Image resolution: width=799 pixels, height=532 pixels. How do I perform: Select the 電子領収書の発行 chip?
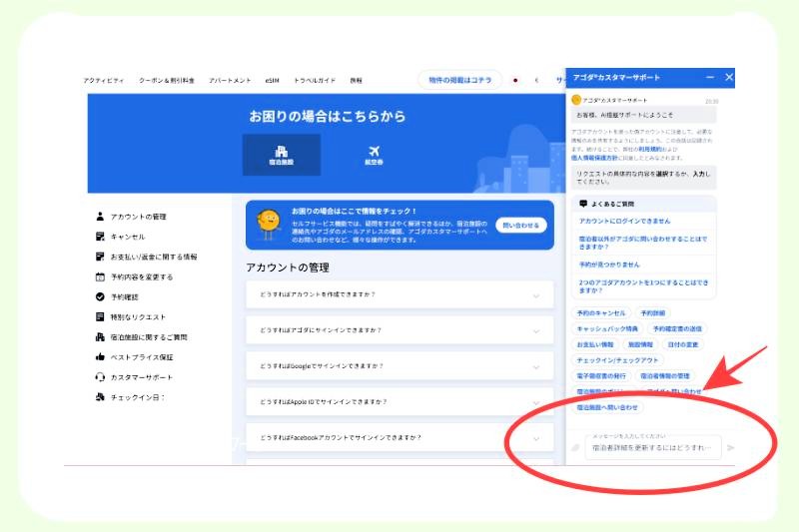click(601, 376)
